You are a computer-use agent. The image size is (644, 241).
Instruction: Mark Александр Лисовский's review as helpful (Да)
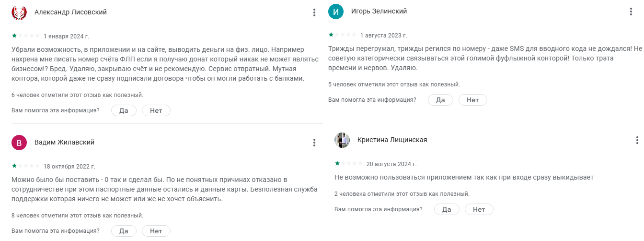tap(124, 110)
